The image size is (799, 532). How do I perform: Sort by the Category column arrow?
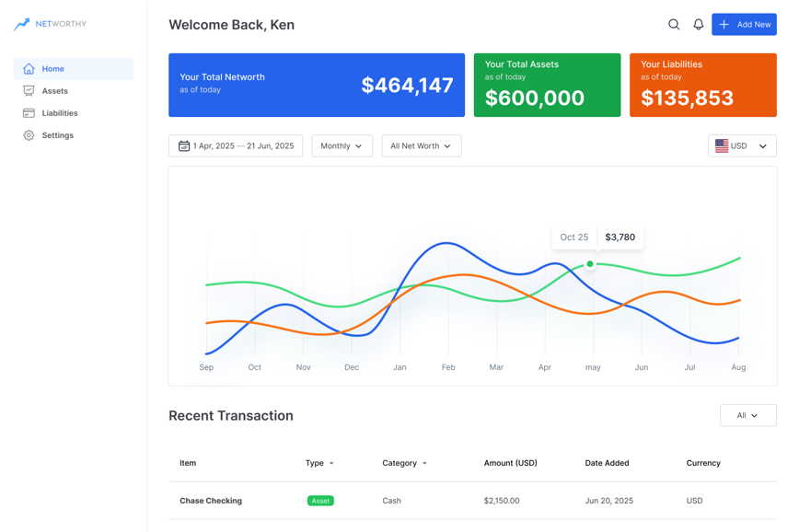[424, 464]
